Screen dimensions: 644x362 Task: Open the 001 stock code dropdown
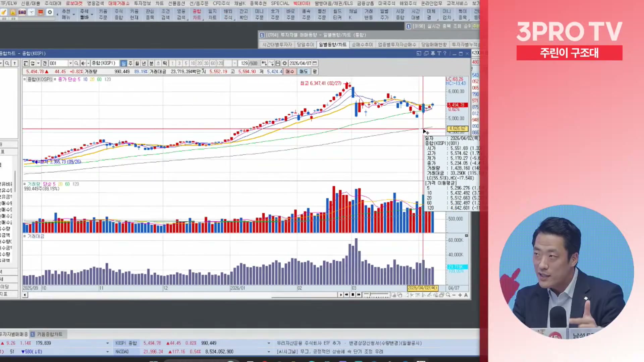pos(70,63)
